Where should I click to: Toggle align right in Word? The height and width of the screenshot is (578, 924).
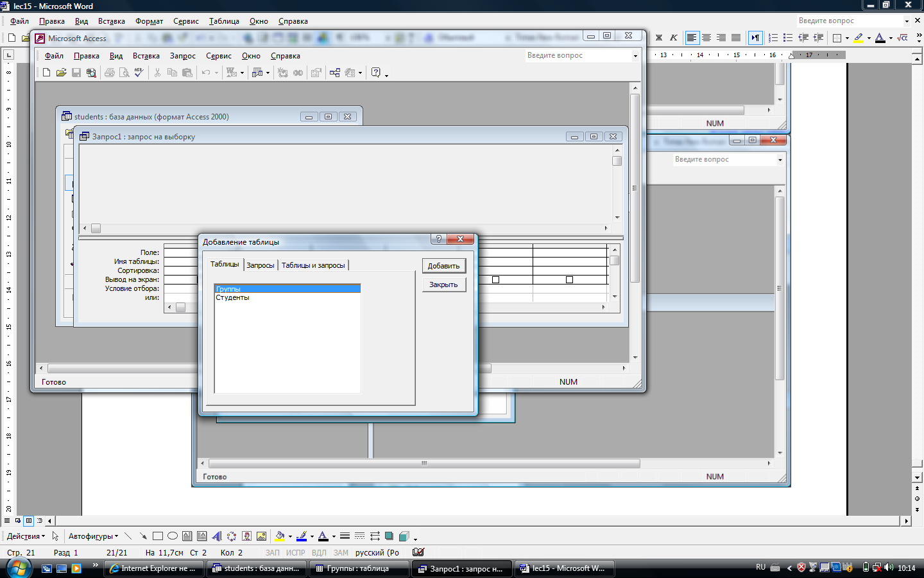721,38
